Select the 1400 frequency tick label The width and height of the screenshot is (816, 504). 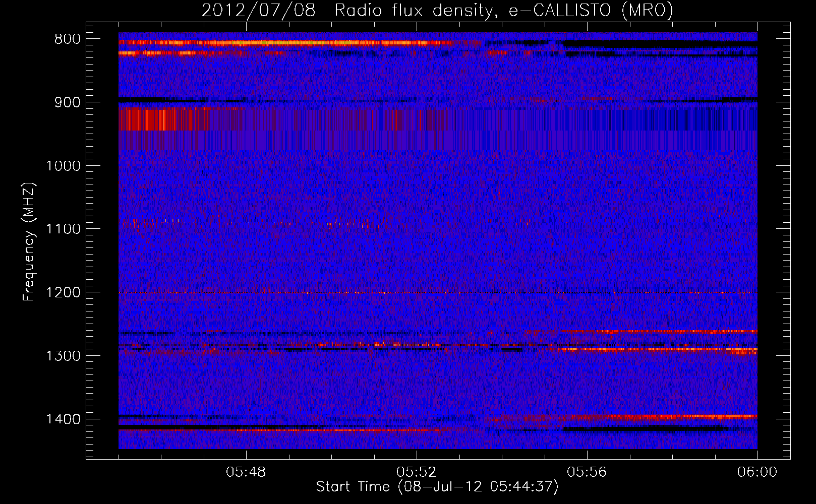point(63,419)
